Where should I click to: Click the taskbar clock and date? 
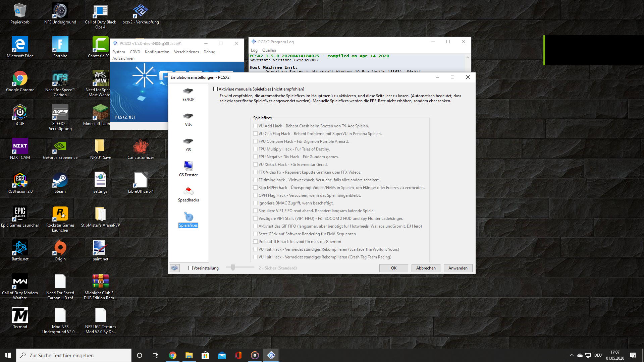pos(615,355)
